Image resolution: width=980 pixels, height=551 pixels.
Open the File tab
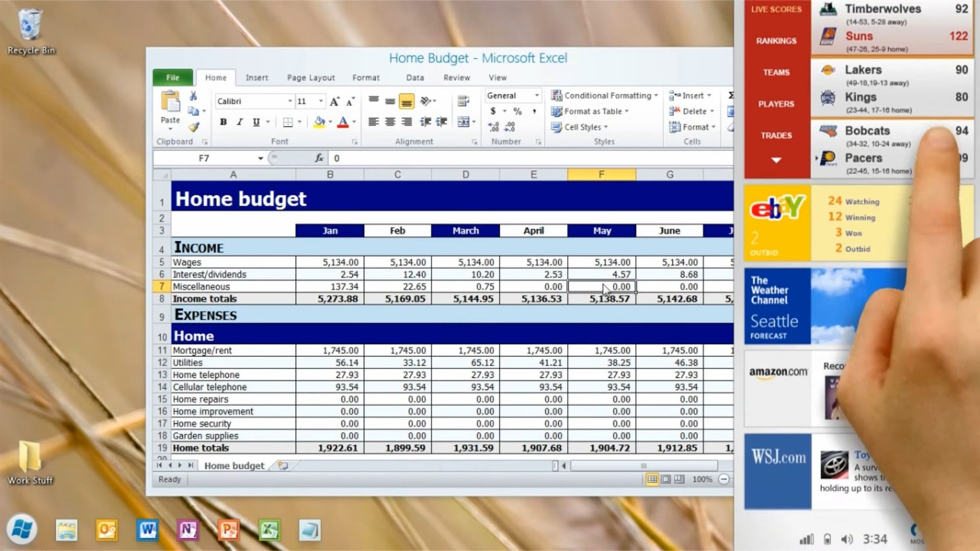coord(173,78)
